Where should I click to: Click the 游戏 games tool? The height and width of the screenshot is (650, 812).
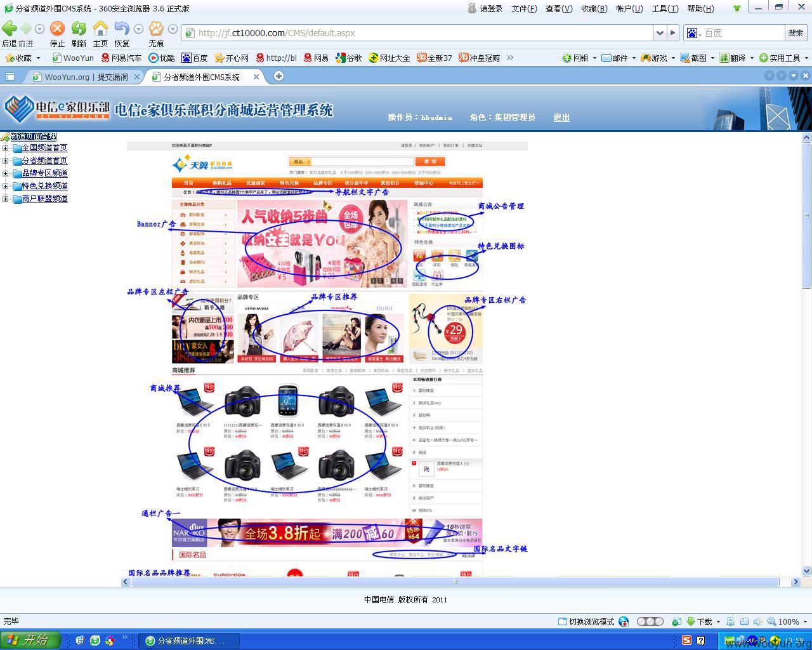(x=654, y=58)
